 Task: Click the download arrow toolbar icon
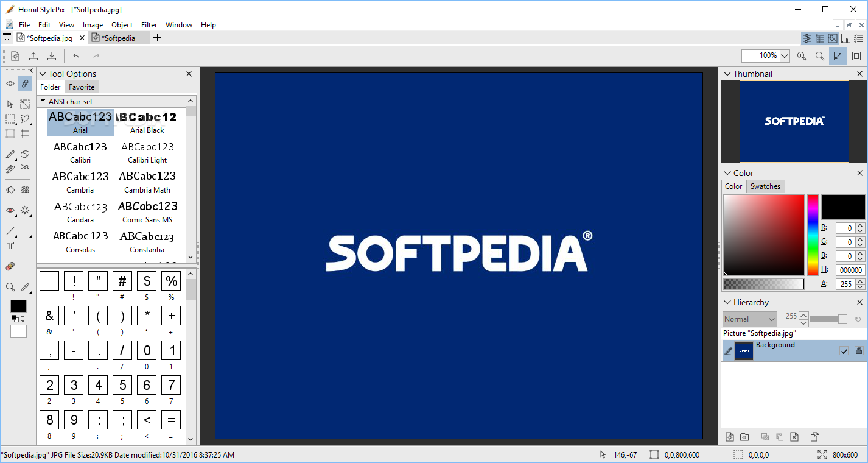[x=52, y=56]
